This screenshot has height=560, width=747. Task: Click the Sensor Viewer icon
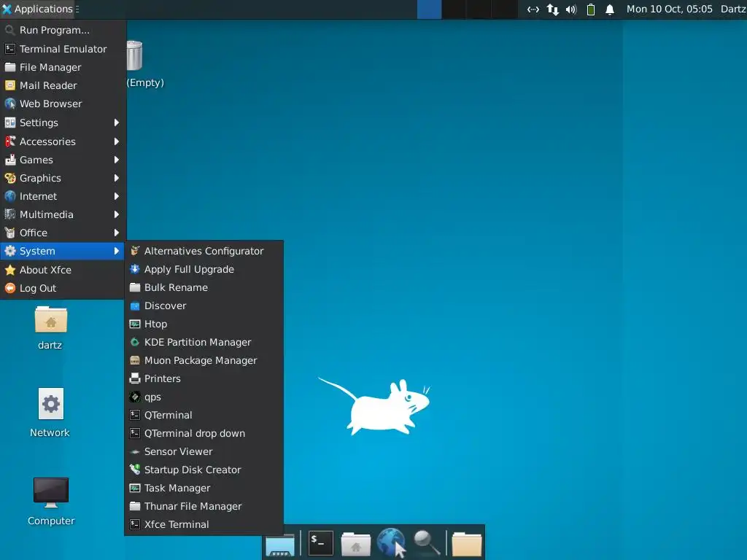coord(135,451)
